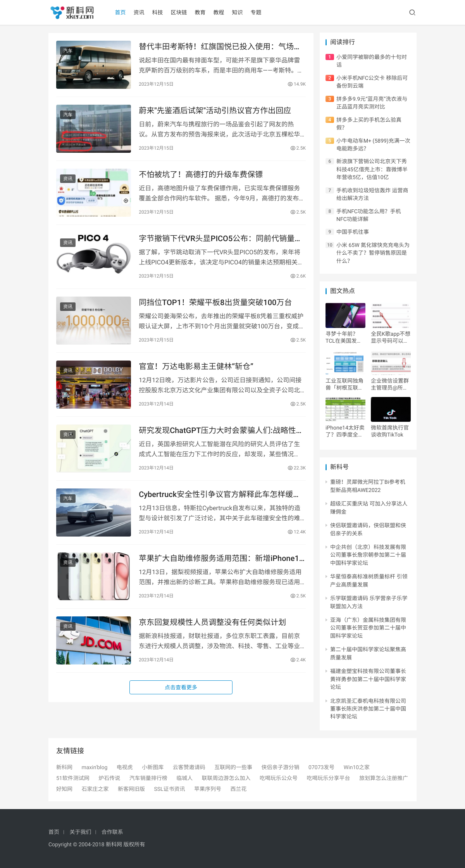The width and height of the screenshot is (465, 868).
Task: Visit the Win10之家 friend link
Action: pos(356,767)
